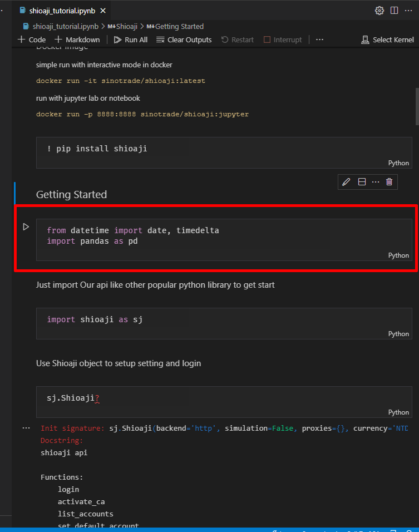Click 'list_accounts' in the output list
The height and width of the screenshot is (532, 419).
[86, 514]
